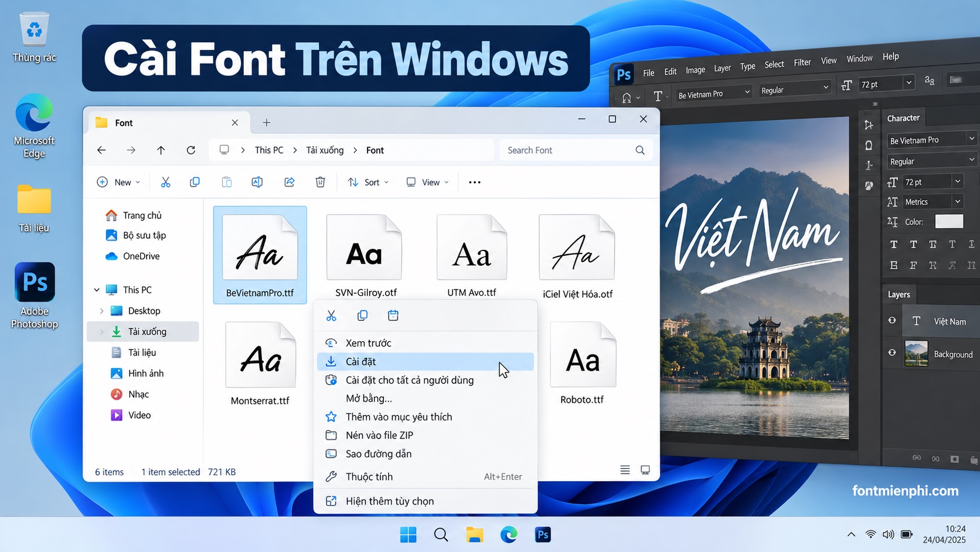
Task: Click the Text tool icon in Photoshop options bar
Action: coord(658,96)
